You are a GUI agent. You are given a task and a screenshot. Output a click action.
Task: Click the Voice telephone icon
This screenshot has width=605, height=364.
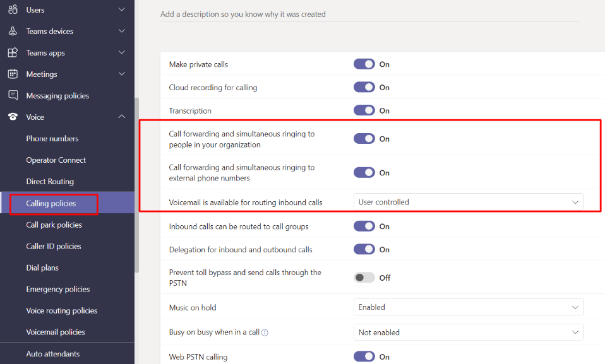[x=13, y=117]
